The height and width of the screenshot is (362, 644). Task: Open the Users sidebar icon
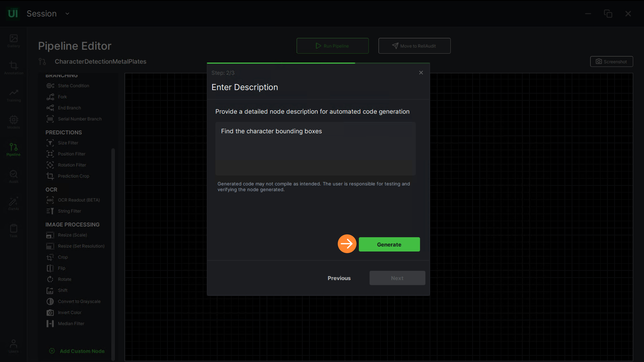click(x=13, y=346)
